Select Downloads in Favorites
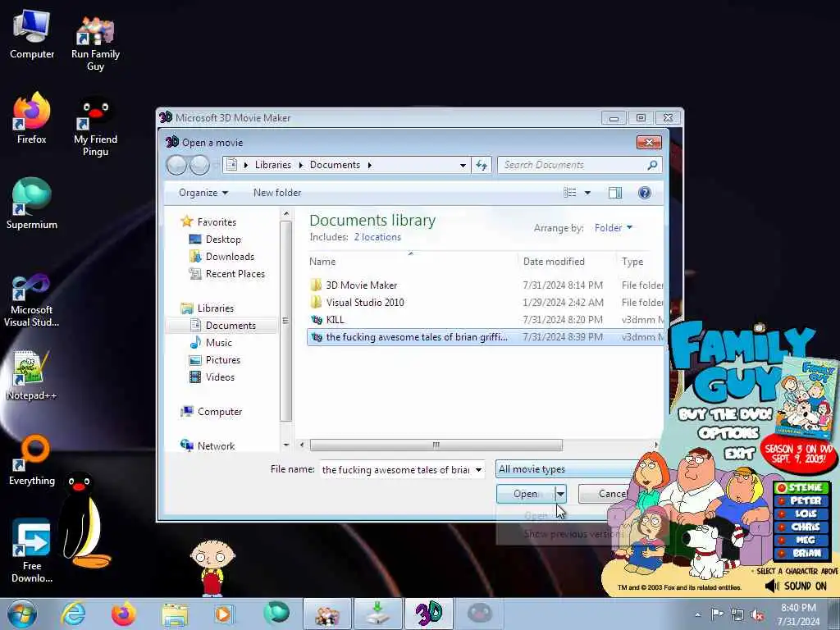This screenshot has height=630, width=840. (x=230, y=257)
